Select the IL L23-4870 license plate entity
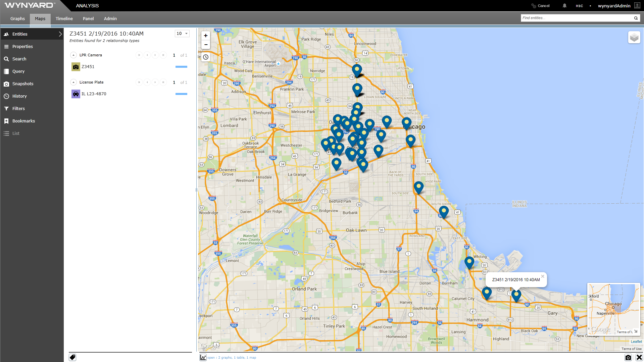The width and height of the screenshot is (644, 362). click(94, 94)
